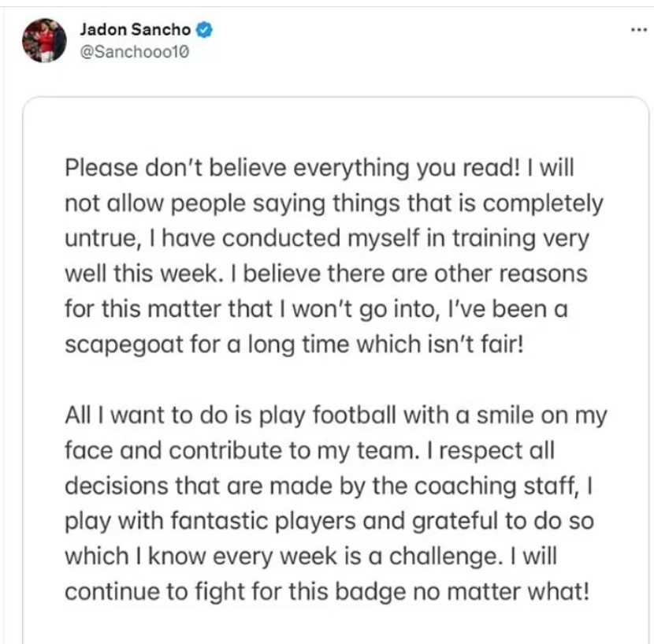Image resolution: width=654 pixels, height=644 pixels.
Task: Click the line starting "play with fantastic players"
Action: tap(329, 522)
